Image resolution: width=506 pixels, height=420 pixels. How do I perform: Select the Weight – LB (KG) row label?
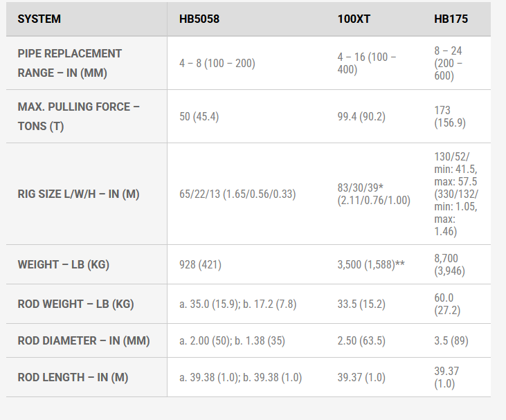[x=63, y=264]
